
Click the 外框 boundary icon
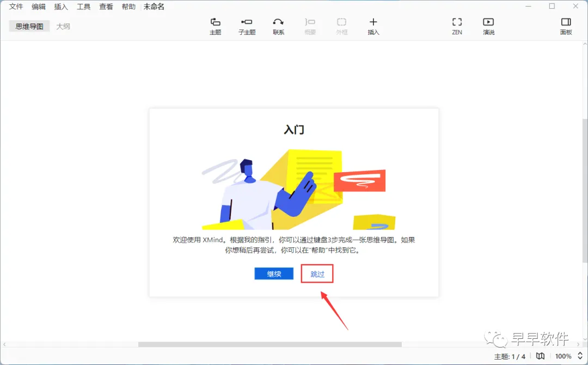pyautogui.click(x=341, y=26)
